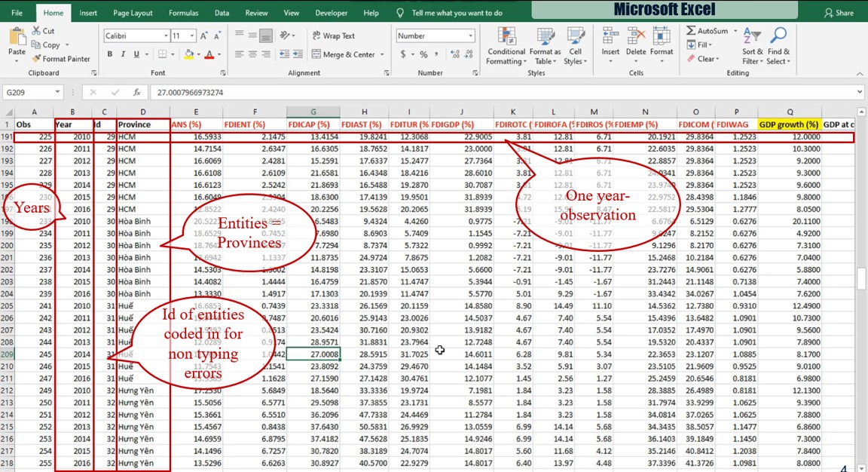
Task: Open the Calibri font name dropdown
Action: pos(166,36)
